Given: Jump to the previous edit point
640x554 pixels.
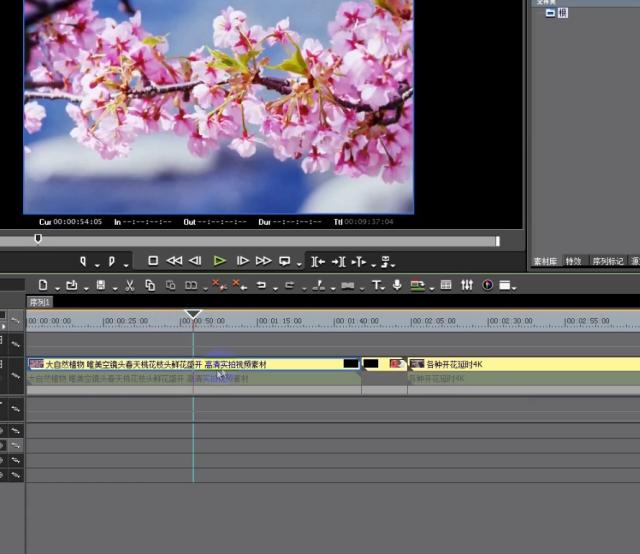Looking at the screenshot, I should pos(318,261).
